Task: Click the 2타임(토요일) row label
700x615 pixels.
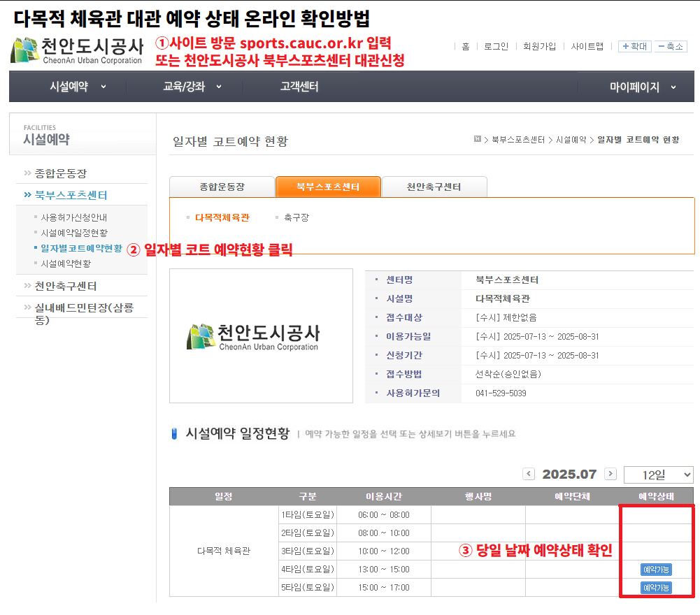Action: click(308, 533)
